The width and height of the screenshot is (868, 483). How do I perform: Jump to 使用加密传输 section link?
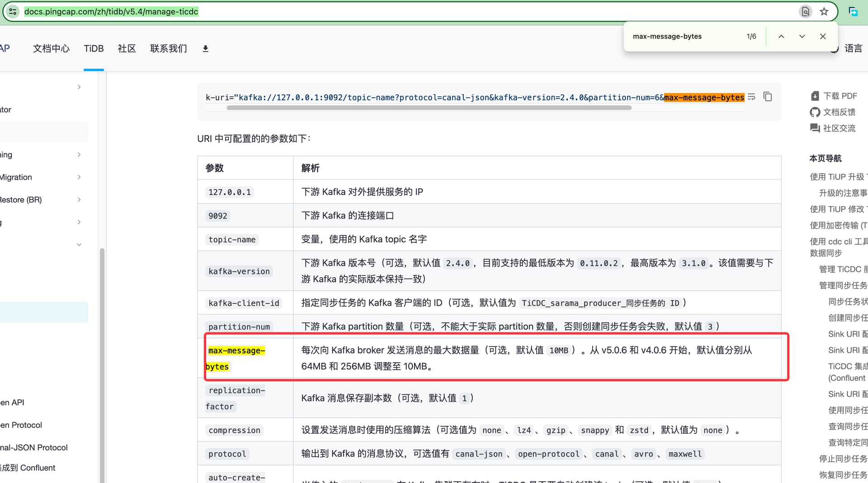coord(839,226)
